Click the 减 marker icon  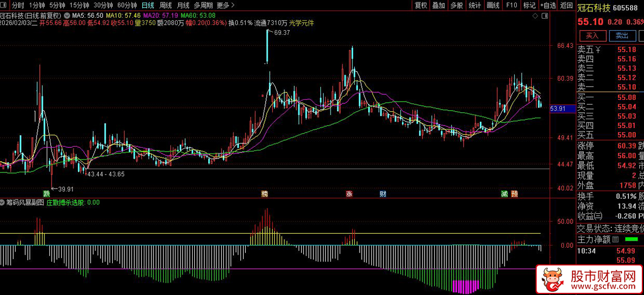pyautogui.click(x=504, y=193)
